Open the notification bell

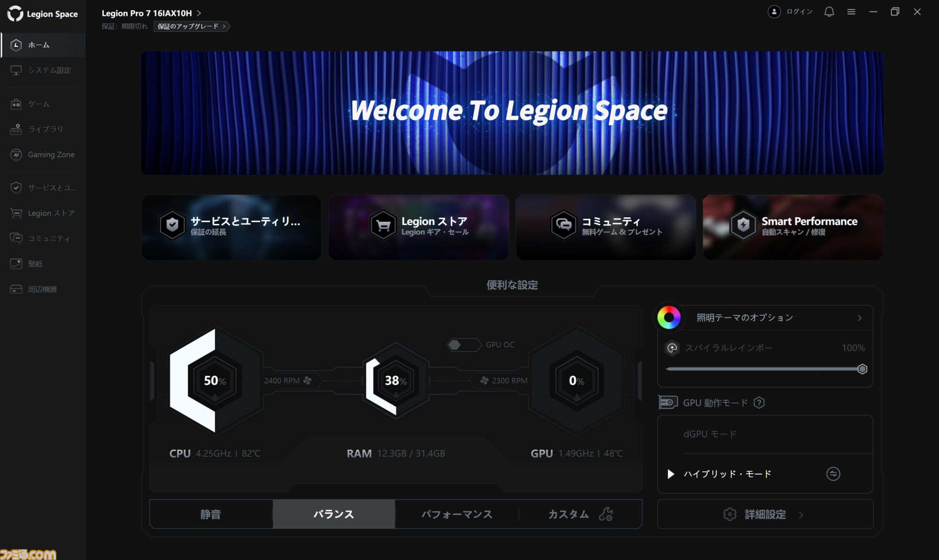pyautogui.click(x=829, y=12)
